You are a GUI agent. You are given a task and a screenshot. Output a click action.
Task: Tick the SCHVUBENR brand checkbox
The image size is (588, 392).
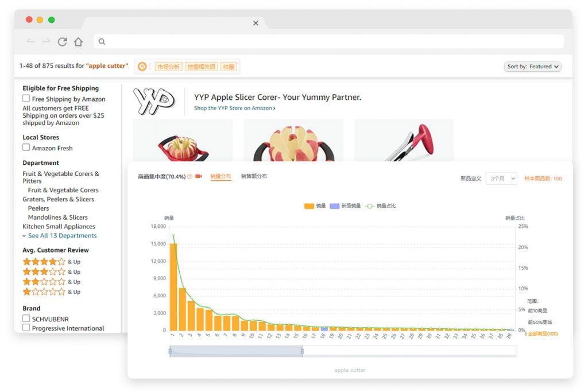click(26, 318)
